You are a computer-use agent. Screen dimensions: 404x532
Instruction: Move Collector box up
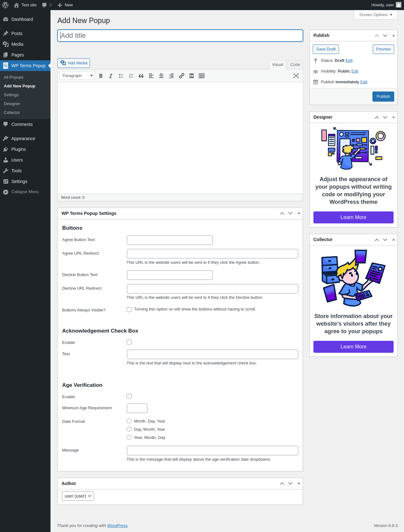coord(377,240)
